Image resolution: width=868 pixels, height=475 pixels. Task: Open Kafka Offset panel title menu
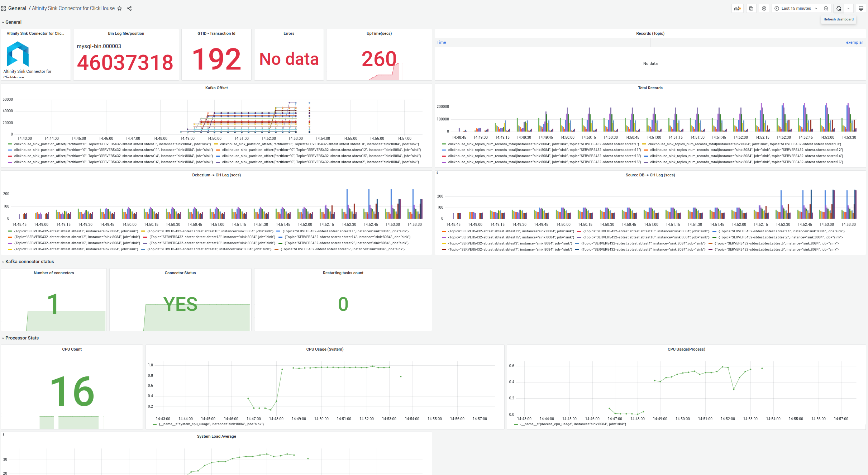point(216,88)
